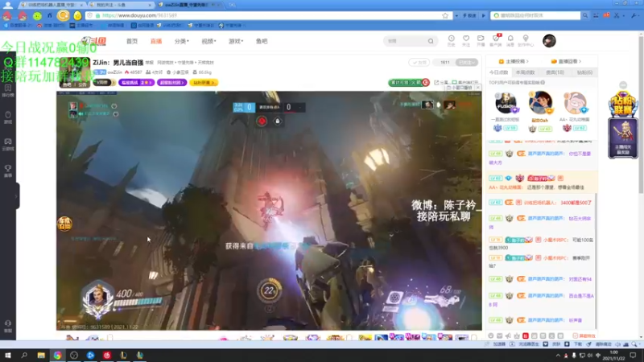Switch to the 今日贡献 ranking tab
This screenshot has height=362, width=644.
498,72
